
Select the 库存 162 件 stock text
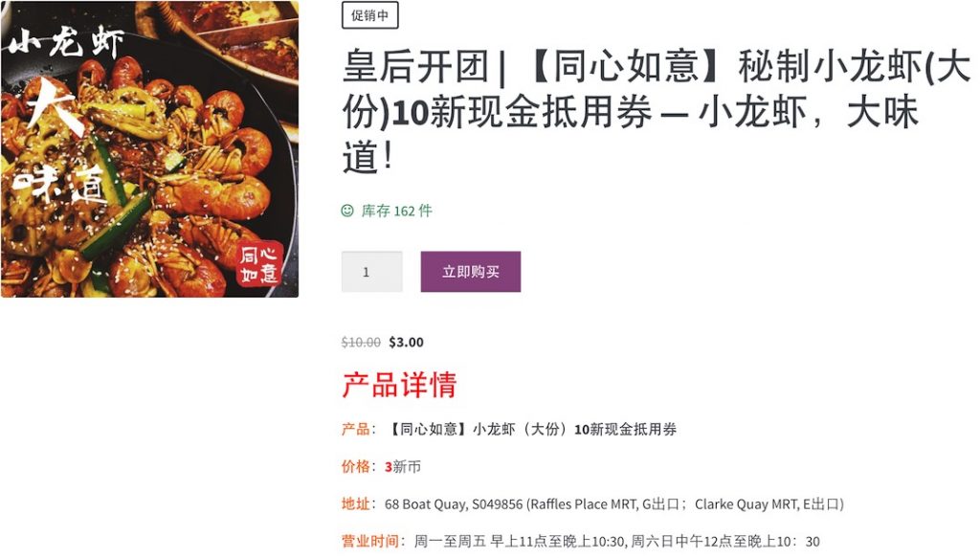click(x=397, y=212)
